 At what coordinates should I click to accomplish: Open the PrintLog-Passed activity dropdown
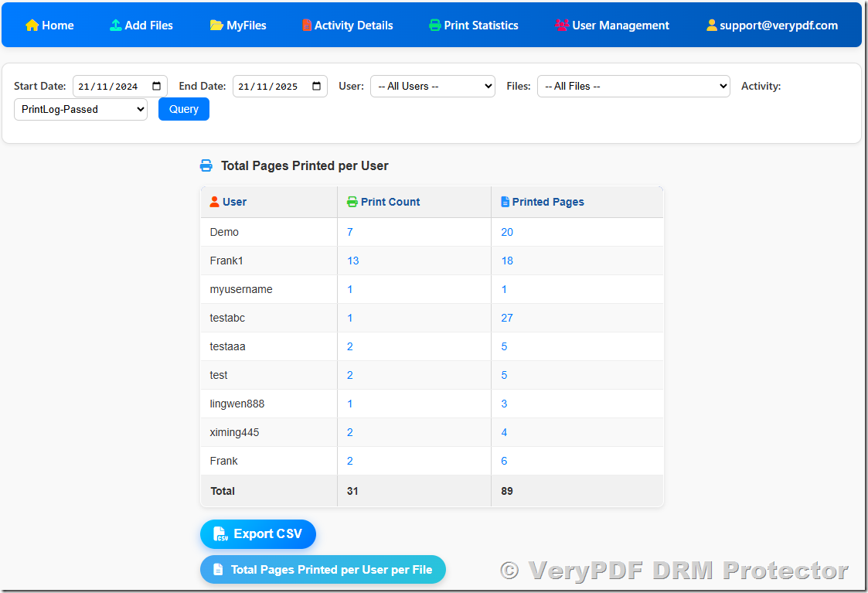tap(80, 109)
